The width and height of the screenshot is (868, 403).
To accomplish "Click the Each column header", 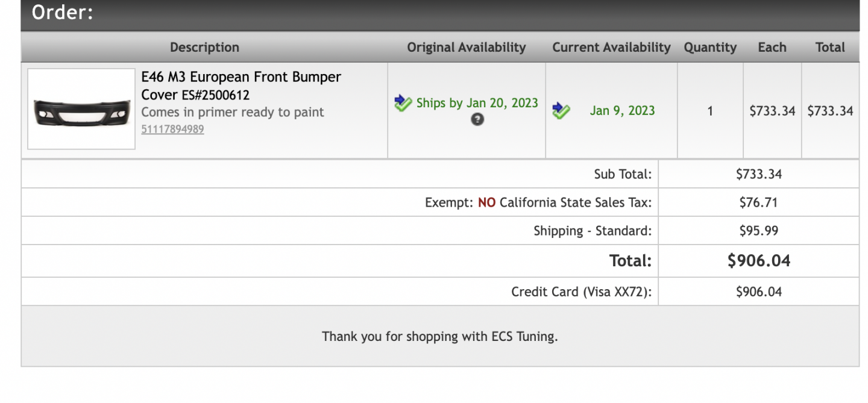I will click(772, 47).
